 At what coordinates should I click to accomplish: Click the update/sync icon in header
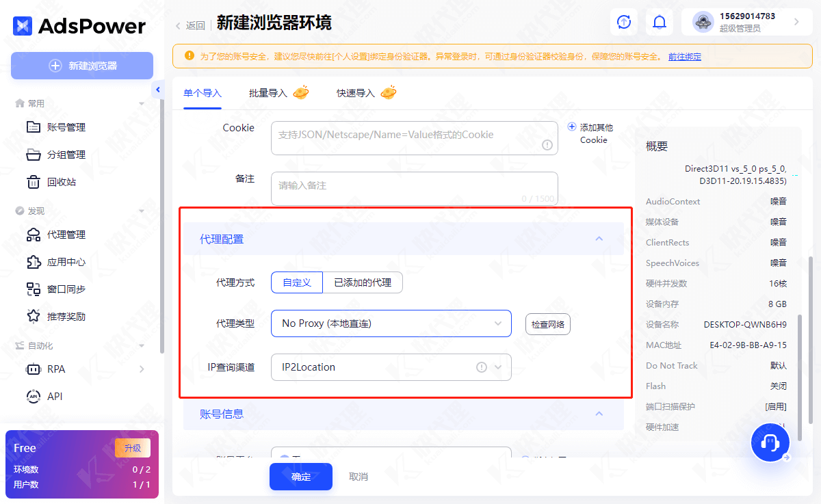tap(623, 22)
